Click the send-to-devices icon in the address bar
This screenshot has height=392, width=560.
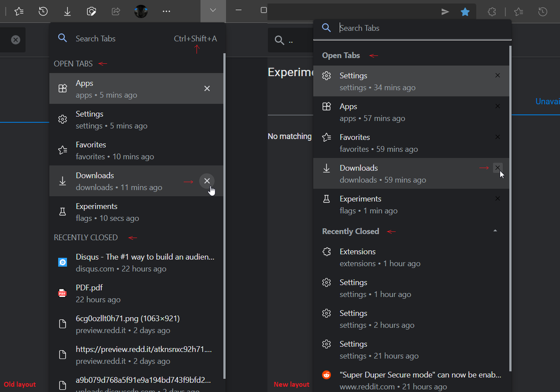(445, 12)
